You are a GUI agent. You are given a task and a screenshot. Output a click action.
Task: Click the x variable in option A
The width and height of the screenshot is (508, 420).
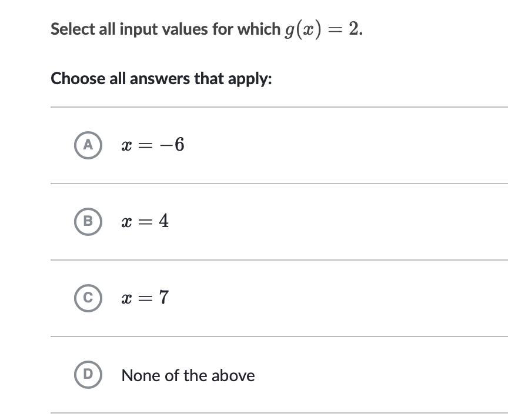[x=126, y=145]
